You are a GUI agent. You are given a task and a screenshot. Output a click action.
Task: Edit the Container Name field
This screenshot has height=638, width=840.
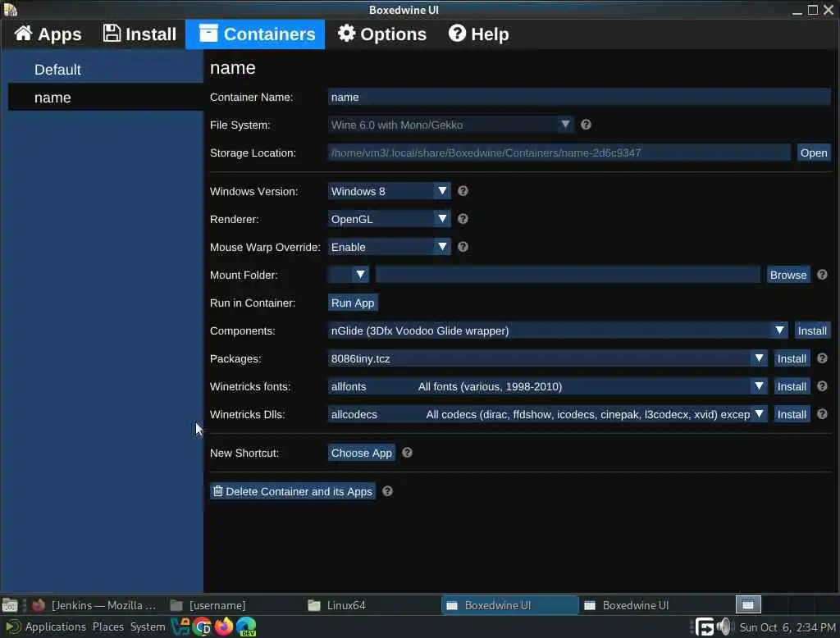point(579,97)
